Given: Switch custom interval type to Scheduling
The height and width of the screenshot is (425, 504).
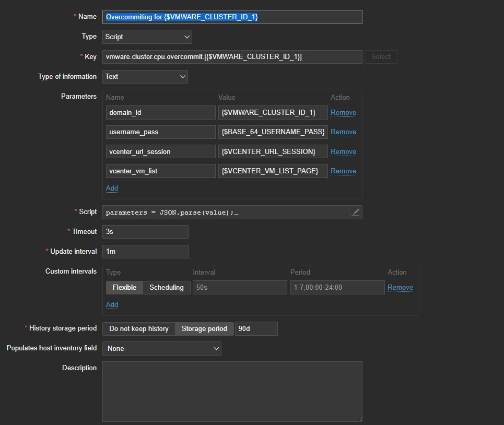Looking at the screenshot, I should (167, 288).
